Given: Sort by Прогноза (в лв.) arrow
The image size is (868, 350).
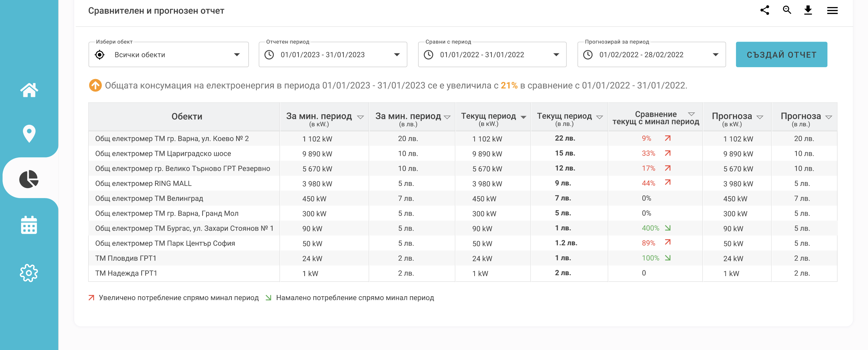Looking at the screenshot, I should coord(829,117).
